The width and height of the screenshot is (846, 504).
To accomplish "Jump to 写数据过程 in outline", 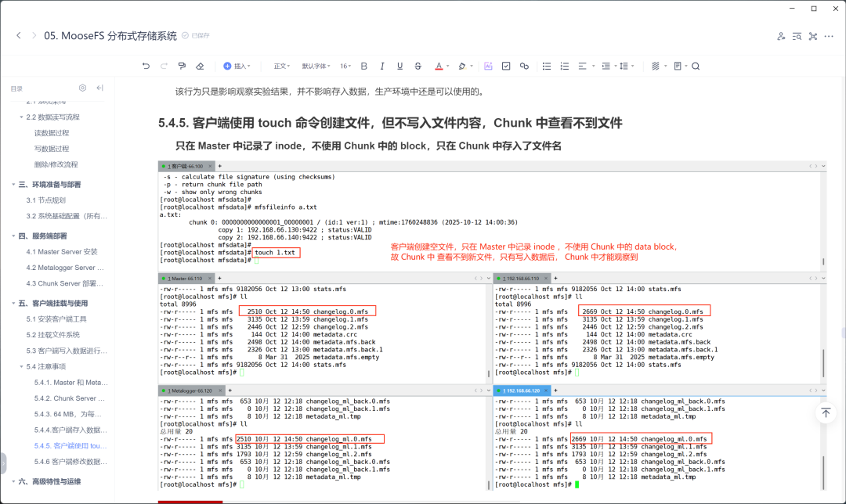I will pos(51,148).
